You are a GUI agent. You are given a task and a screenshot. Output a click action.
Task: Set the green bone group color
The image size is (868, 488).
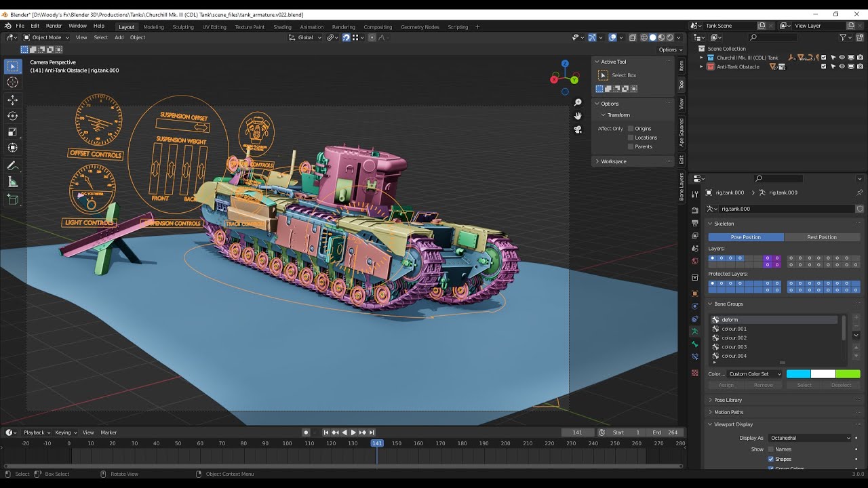click(x=848, y=374)
